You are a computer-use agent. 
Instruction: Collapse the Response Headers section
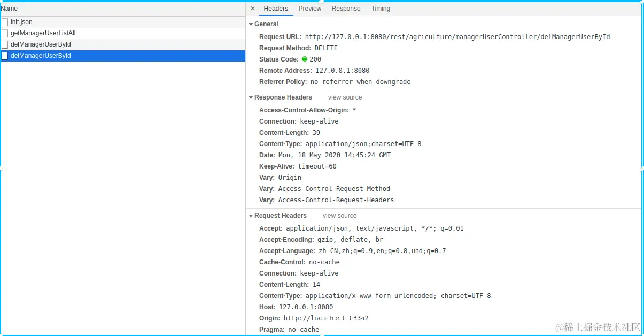(251, 97)
